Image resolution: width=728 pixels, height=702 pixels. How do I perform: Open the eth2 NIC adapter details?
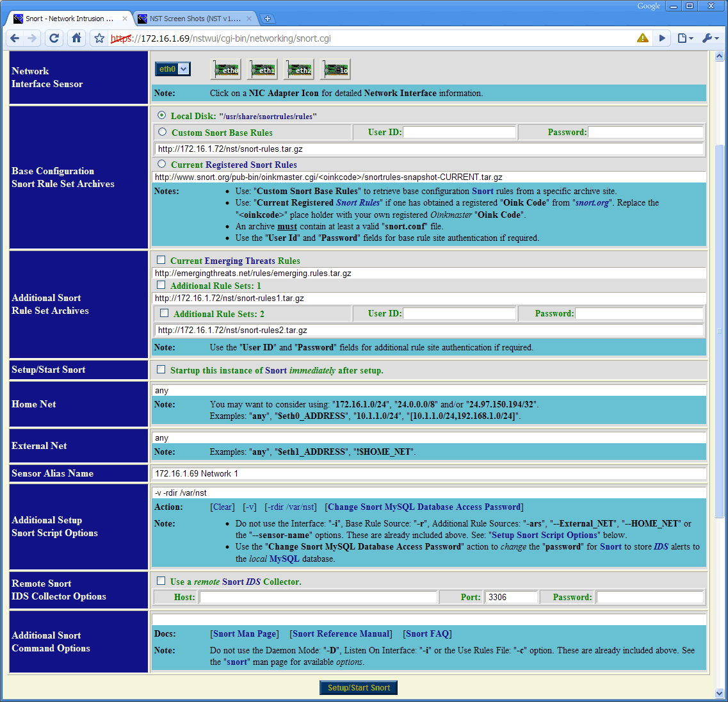(299, 70)
